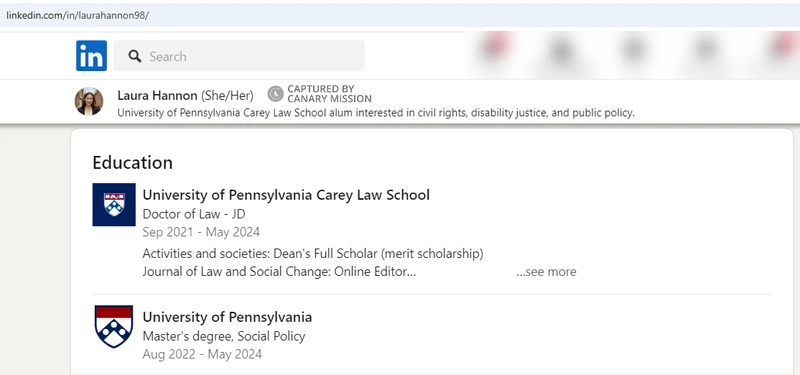Open the Penn Carey Law School logo

pos(114,205)
